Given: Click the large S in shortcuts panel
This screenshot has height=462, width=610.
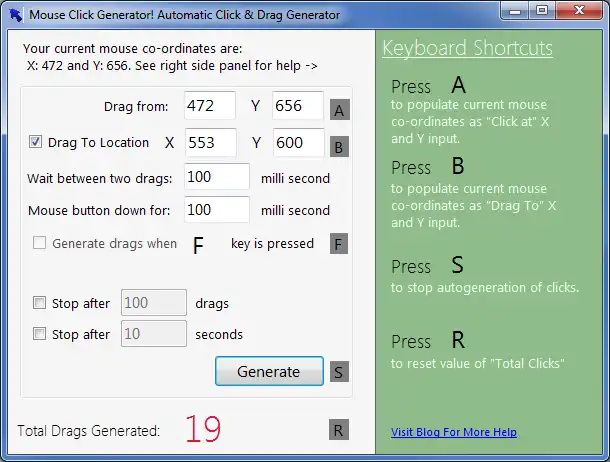Looking at the screenshot, I should pos(458,265).
